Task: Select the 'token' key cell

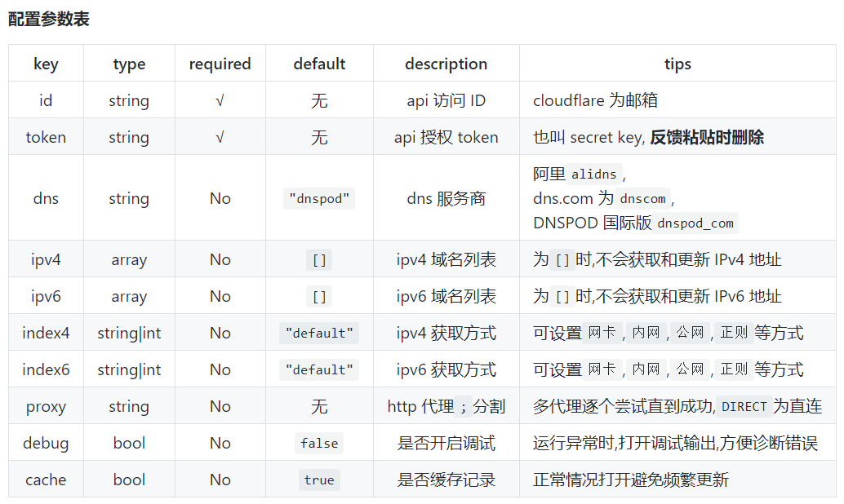Action: click(x=46, y=137)
